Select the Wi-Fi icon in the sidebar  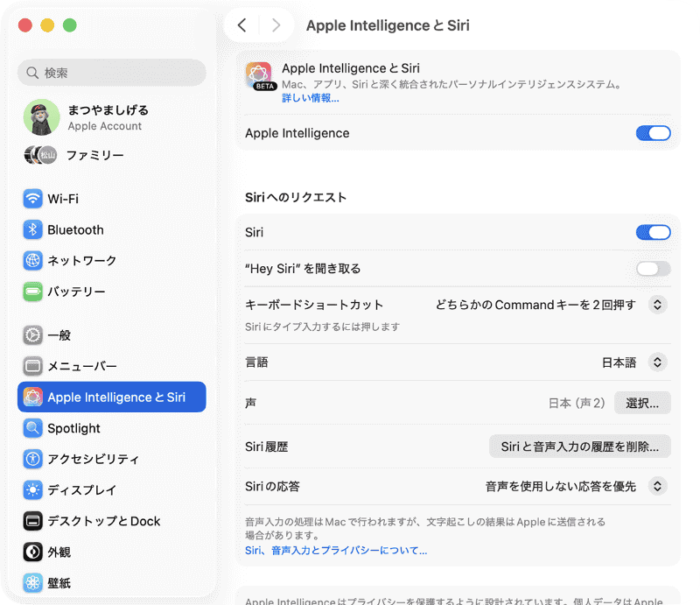pyautogui.click(x=32, y=199)
